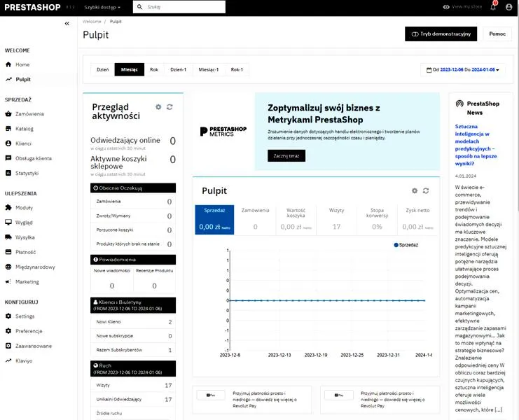Open the settings gear in Przegląd aktywności
Screen dimensions: 519x420
click(158, 107)
